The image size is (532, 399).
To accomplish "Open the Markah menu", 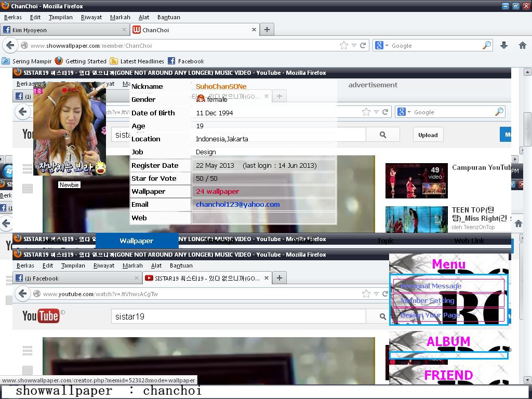I will pos(120,17).
